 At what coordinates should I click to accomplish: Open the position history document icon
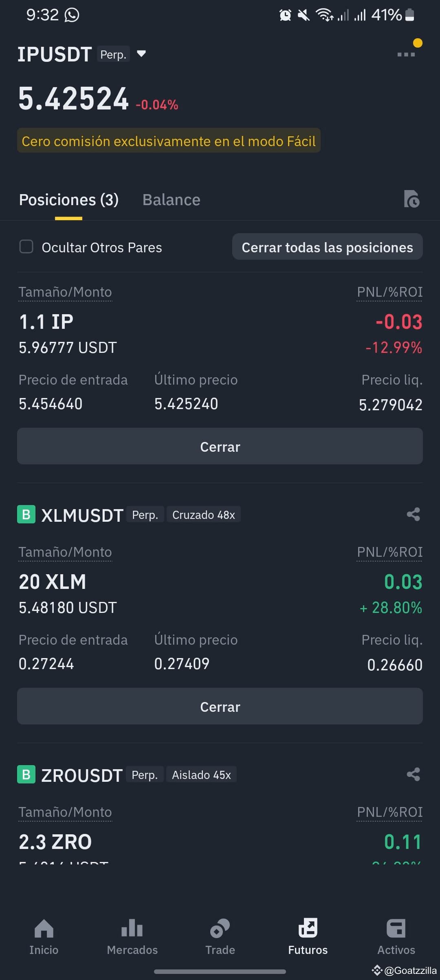click(x=411, y=199)
